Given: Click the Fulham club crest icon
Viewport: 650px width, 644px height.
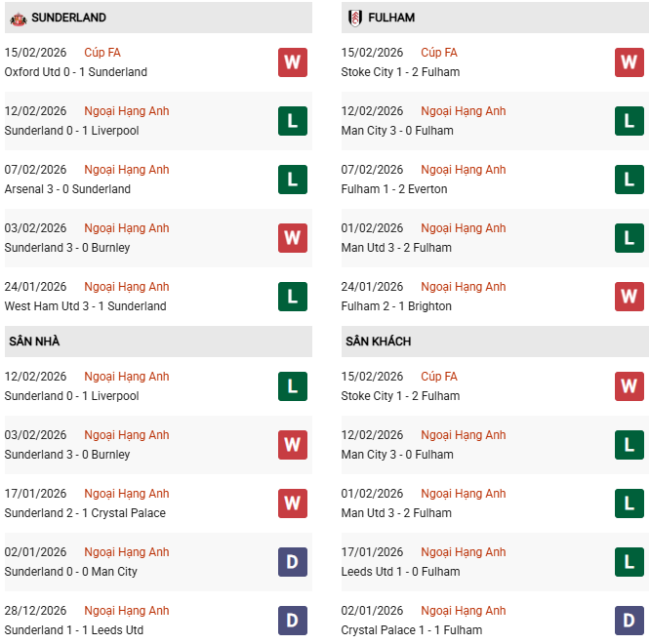Looking at the screenshot, I should coord(354,19).
